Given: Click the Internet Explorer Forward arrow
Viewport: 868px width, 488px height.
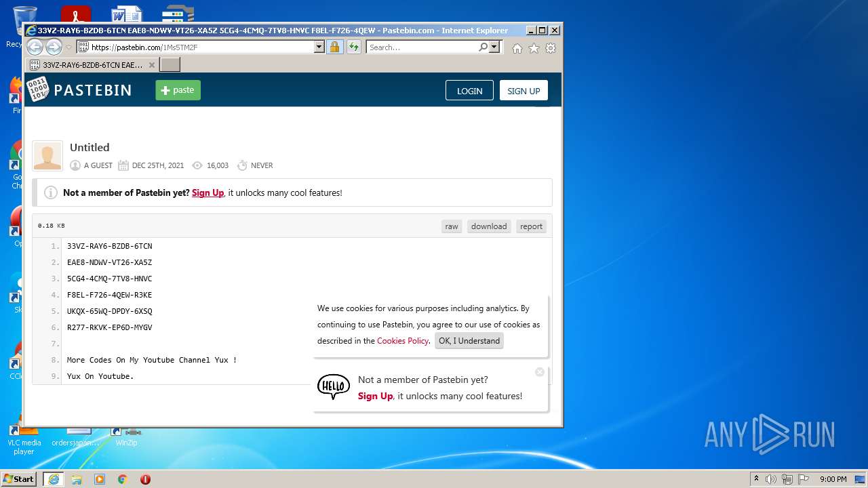Looking at the screenshot, I should tap(54, 47).
